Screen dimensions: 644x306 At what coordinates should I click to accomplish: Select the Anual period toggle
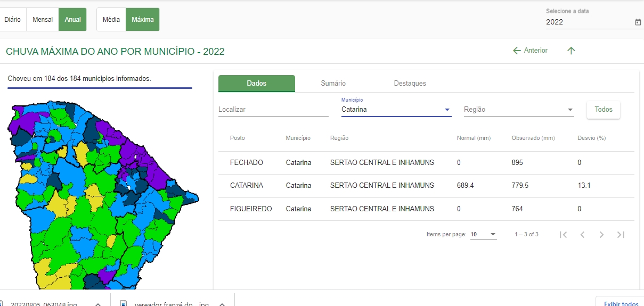[x=72, y=20]
